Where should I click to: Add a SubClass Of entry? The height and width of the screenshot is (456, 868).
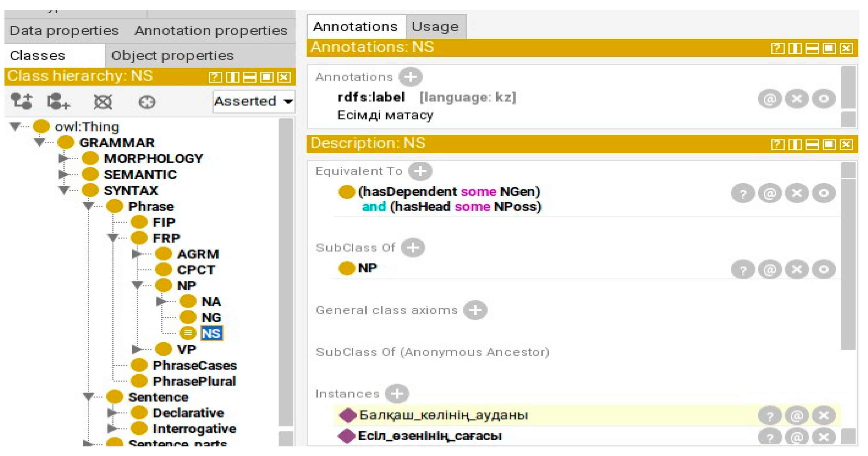413,248
